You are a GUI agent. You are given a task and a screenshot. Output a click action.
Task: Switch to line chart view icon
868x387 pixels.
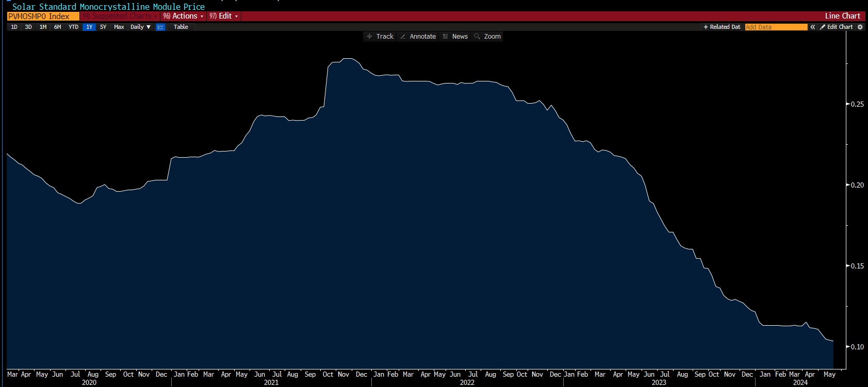160,27
